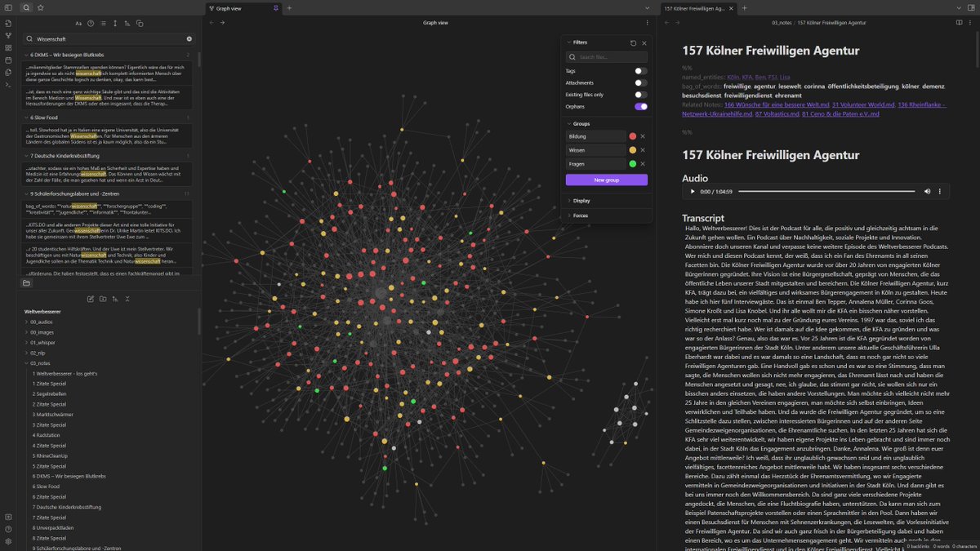Screen dimensions: 980x551
Task: Click the New group button
Action: click(606, 180)
